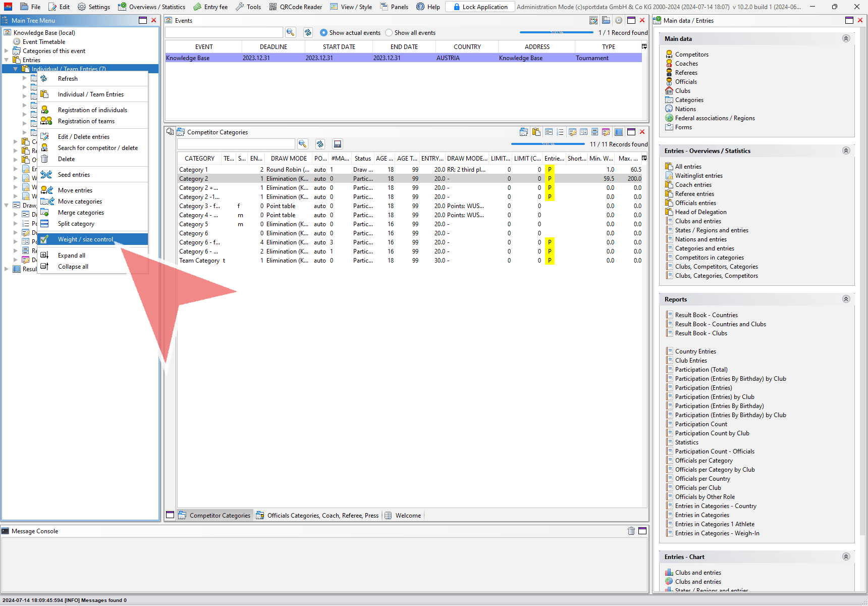Click the refresh icon in Events toolbar

[x=308, y=32]
